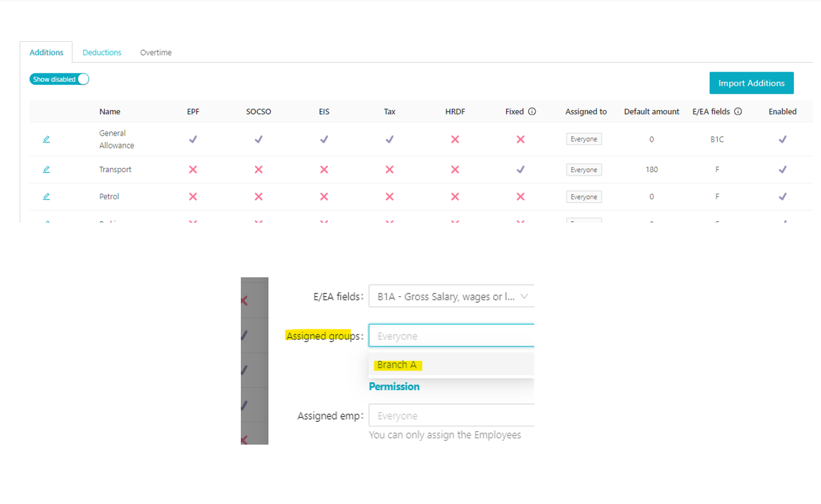This screenshot has height=504, width=821.
Task: Click the EPF checkmark for General Allowance
Action: [x=193, y=139]
